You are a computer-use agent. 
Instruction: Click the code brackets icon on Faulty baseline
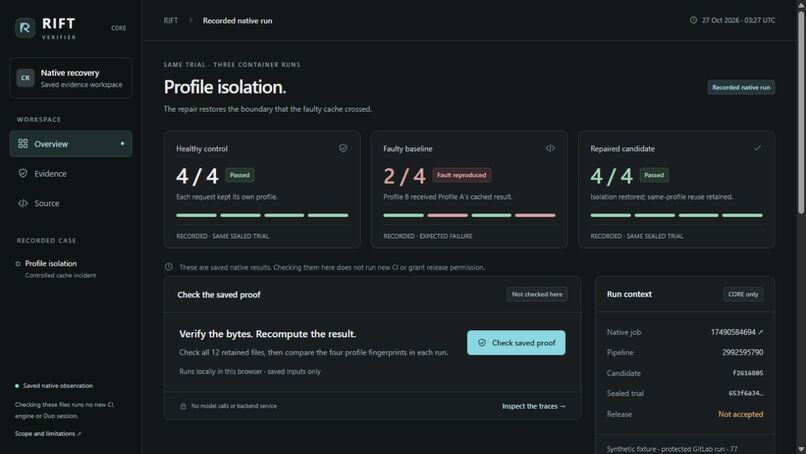(550, 148)
